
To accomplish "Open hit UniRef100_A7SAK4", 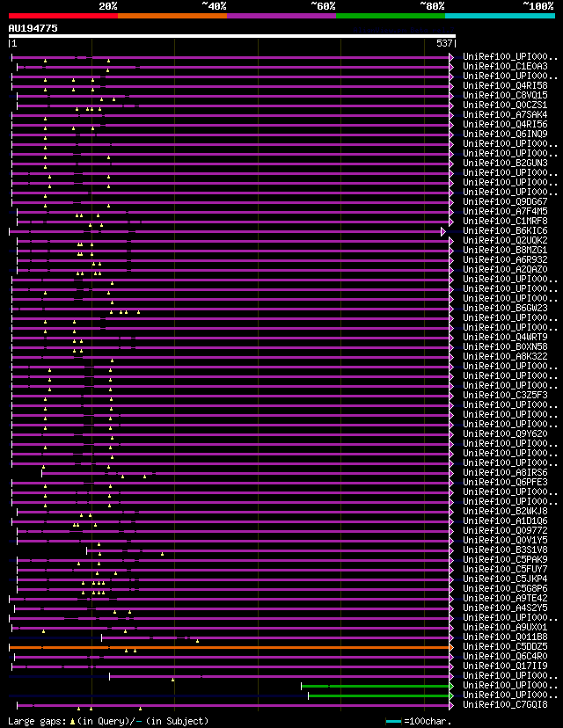I will [506, 114].
